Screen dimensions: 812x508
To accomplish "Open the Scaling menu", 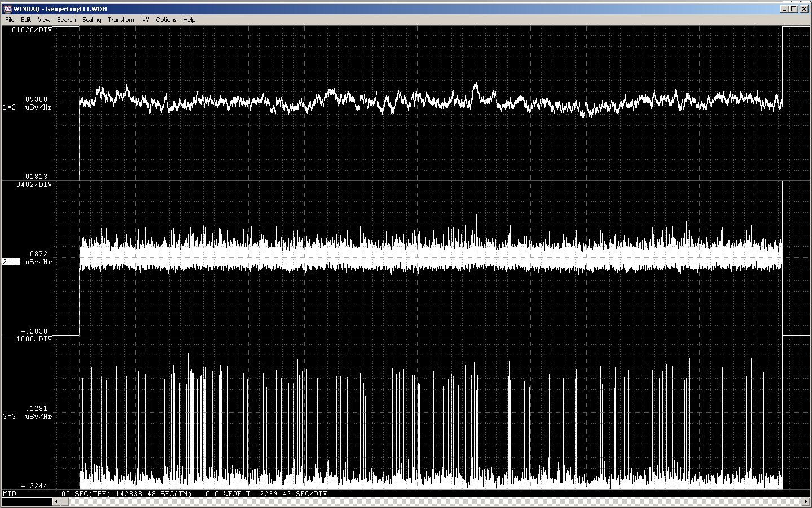I will [x=91, y=20].
